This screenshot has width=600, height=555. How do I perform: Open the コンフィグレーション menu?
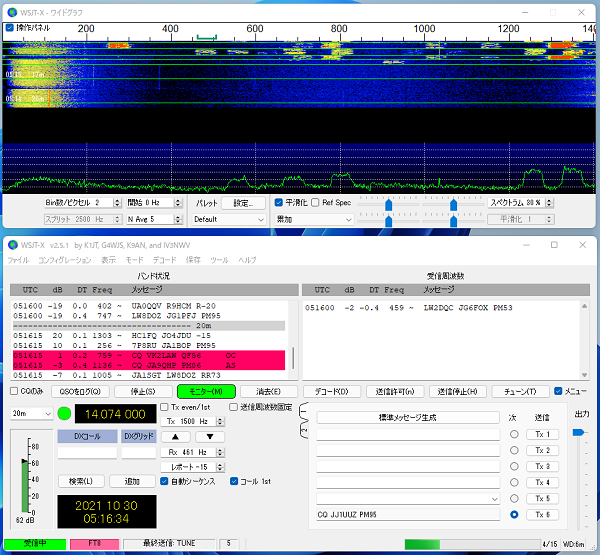[x=65, y=260]
